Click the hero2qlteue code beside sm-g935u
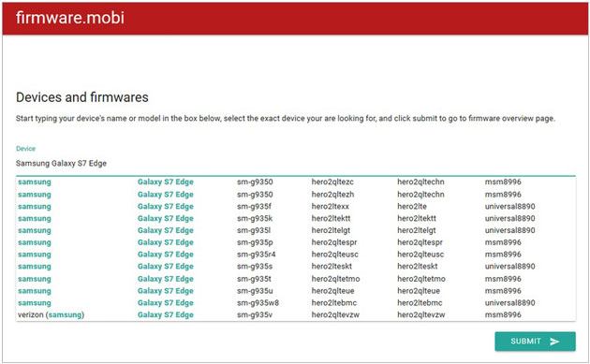The height and width of the screenshot is (364, 590). (332, 291)
